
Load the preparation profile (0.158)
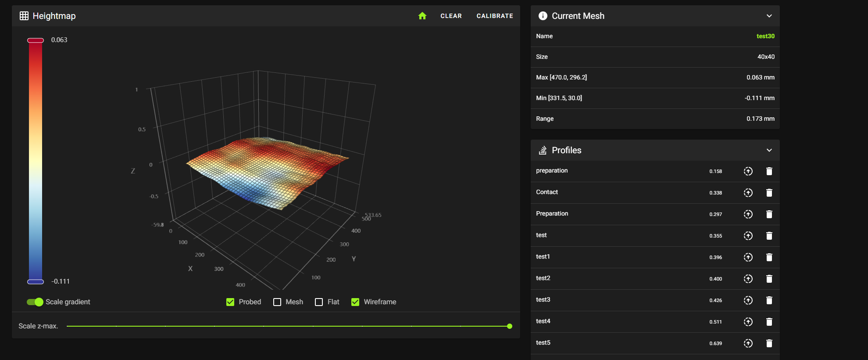748,171
